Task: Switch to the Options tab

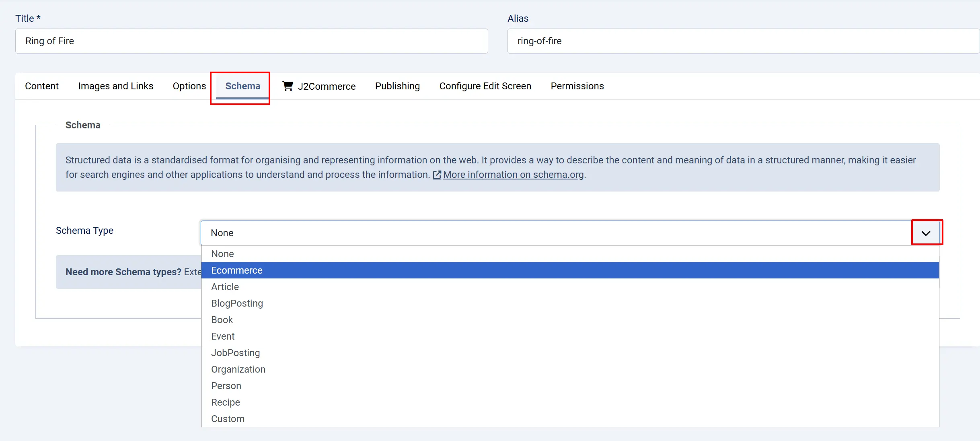Action: (189, 86)
